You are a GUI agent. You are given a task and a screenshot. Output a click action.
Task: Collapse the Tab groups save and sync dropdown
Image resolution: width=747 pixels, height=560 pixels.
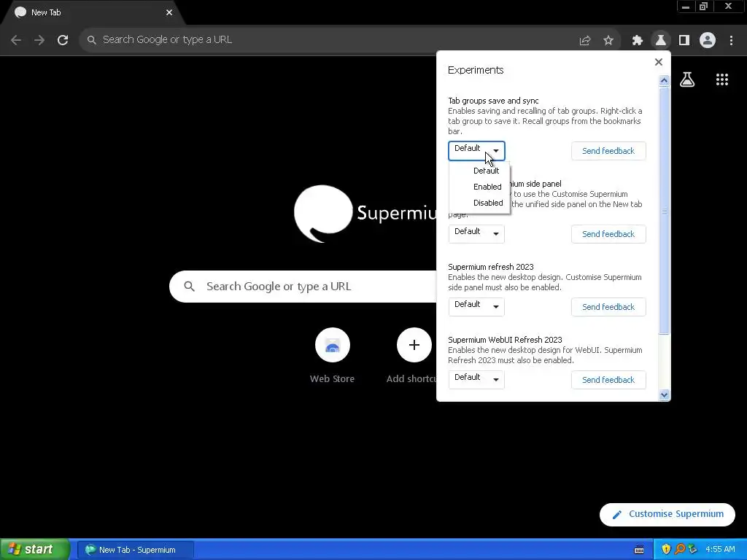[x=476, y=150]
